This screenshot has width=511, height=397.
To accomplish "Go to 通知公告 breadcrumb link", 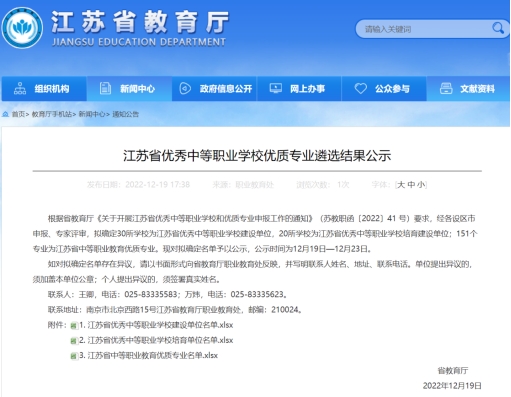I will point(125,114).
